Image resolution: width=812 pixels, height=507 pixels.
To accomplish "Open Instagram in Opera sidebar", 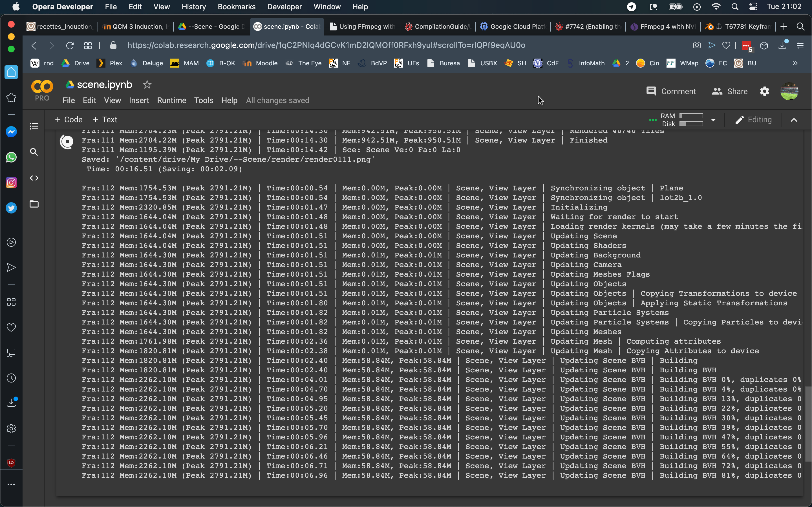I will [11, 183].
